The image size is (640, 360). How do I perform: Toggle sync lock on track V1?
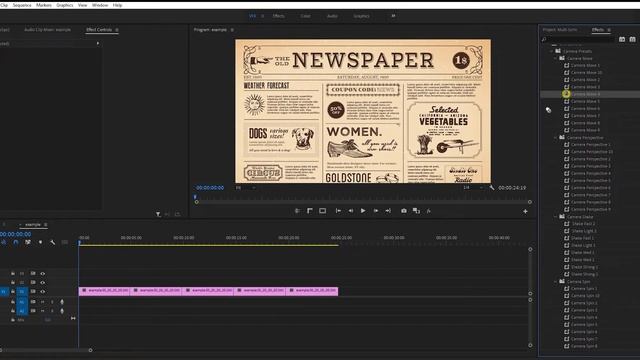point(33,291)
